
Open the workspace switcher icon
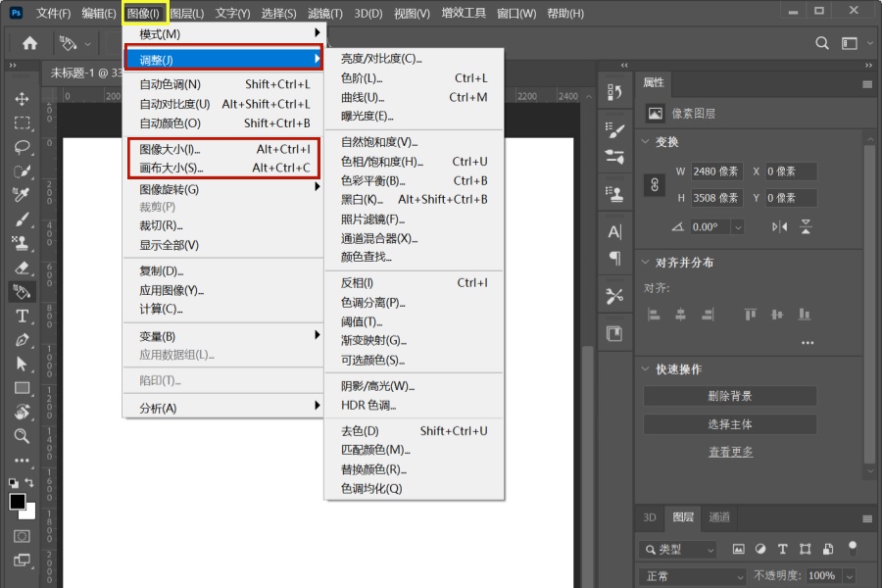point(850,43)
